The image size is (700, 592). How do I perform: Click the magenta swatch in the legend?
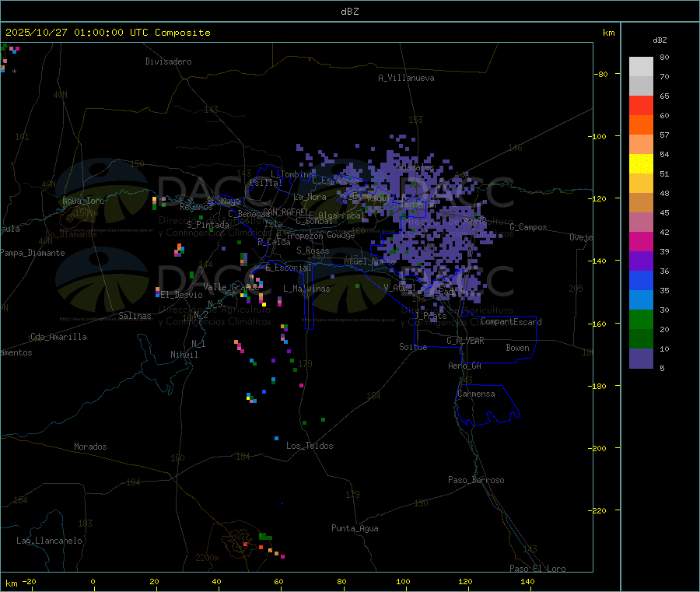click(x=641, y=241)
